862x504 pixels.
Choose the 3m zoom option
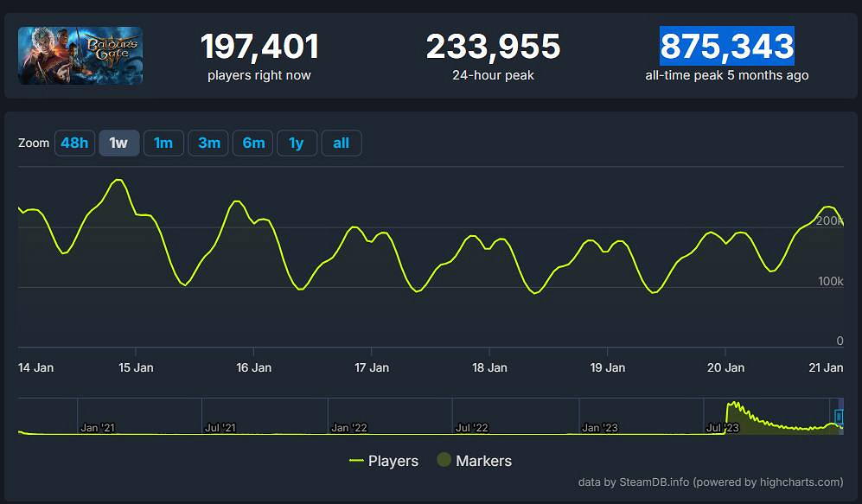208,143
